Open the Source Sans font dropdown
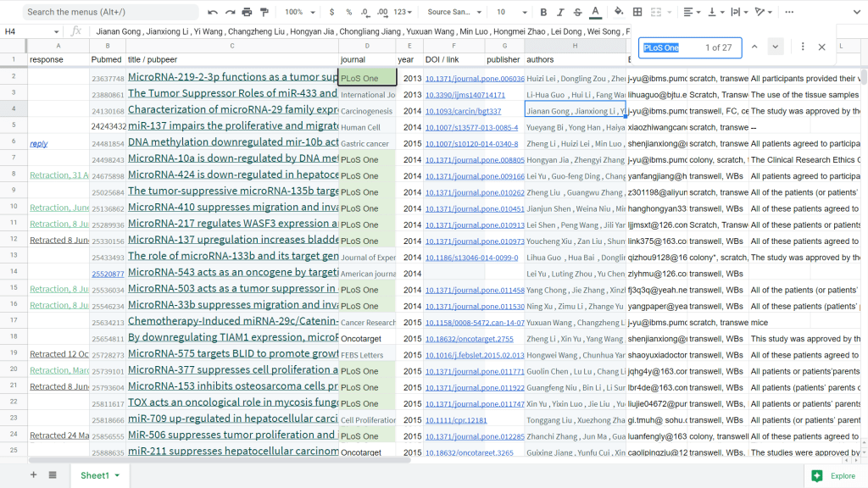 coord(454,12)
